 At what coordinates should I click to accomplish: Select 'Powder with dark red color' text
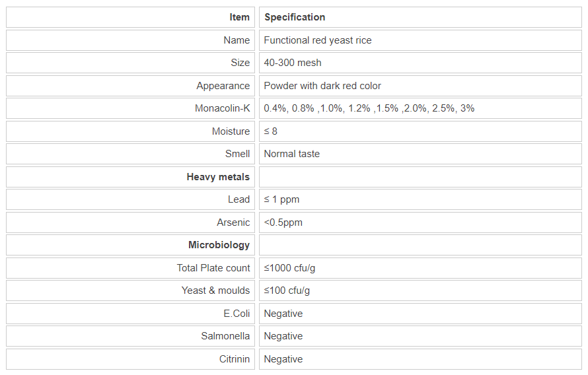[322, 86]
